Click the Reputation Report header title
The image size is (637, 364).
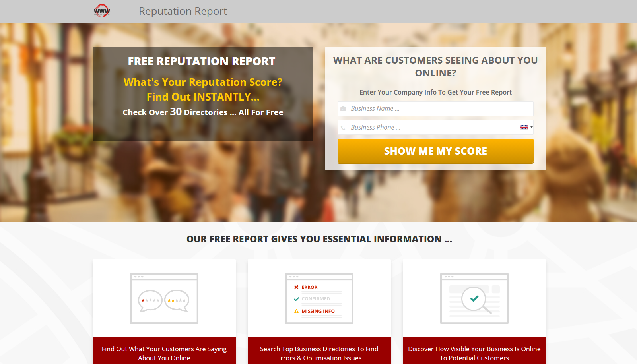point(183,11)
